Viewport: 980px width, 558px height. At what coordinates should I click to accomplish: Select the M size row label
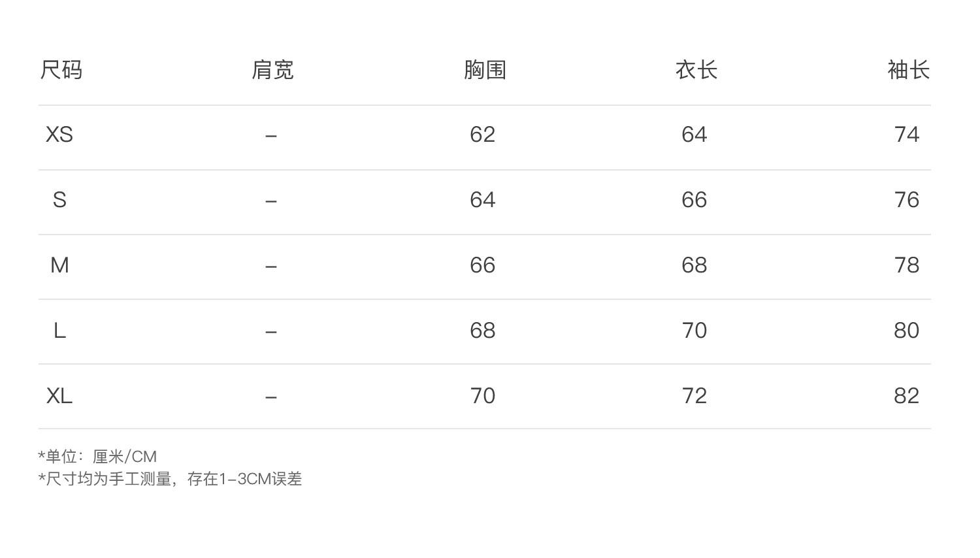pyautogui.click(x=59, y=265)
